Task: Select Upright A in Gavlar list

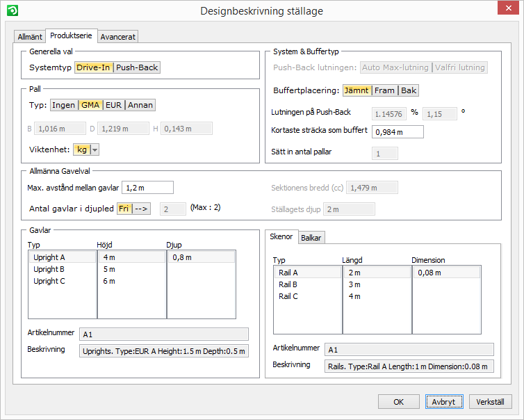Action: point(63,257)
